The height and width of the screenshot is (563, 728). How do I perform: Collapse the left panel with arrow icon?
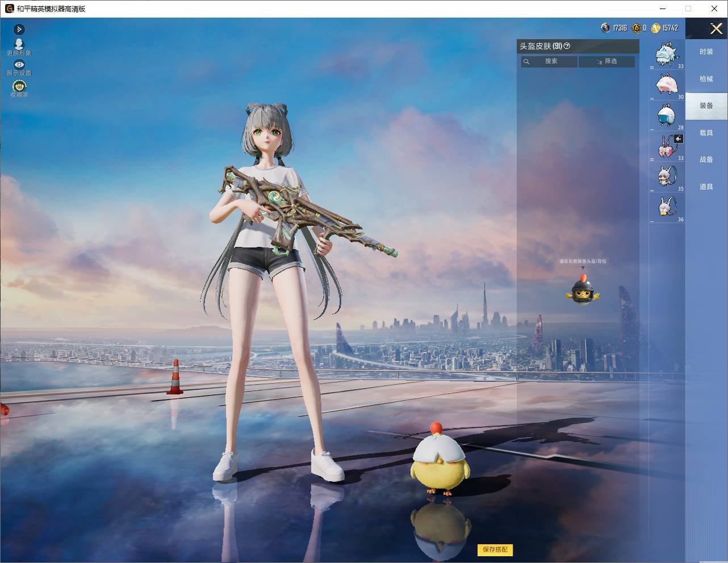19,29
